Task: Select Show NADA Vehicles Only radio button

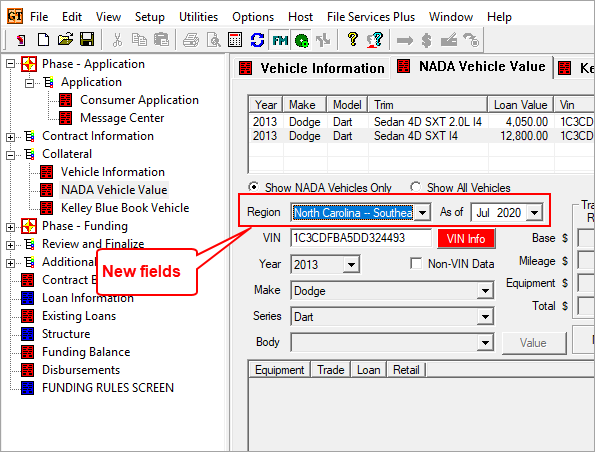Action: (253, 187)
